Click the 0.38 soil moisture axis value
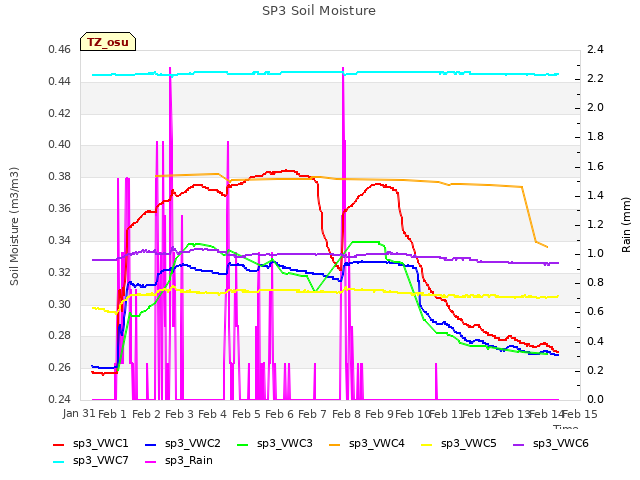This screenshot has height=480, width=640. coord(60,176)
